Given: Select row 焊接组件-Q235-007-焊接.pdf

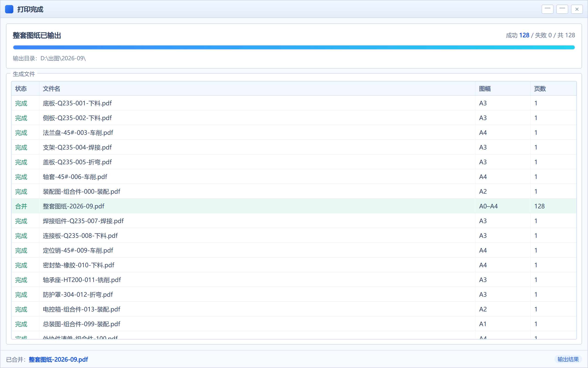Looking at the screenshot, I should point(294,221).
